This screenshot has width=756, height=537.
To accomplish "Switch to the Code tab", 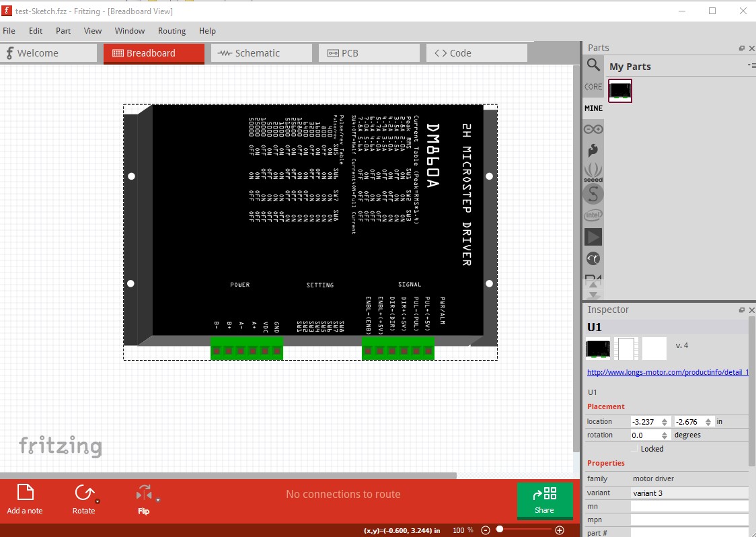I will pyautogui.click(x=476, y=53).
